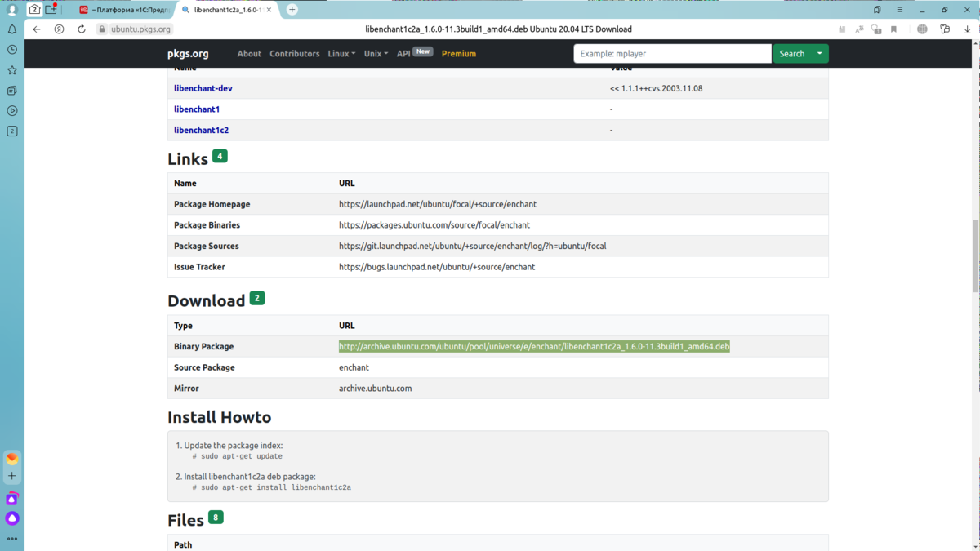Image resolution: width=980 pixels, height=551 pixels.
Task: Click the Links heading badge 4
Action: click(x=220, y=156)
